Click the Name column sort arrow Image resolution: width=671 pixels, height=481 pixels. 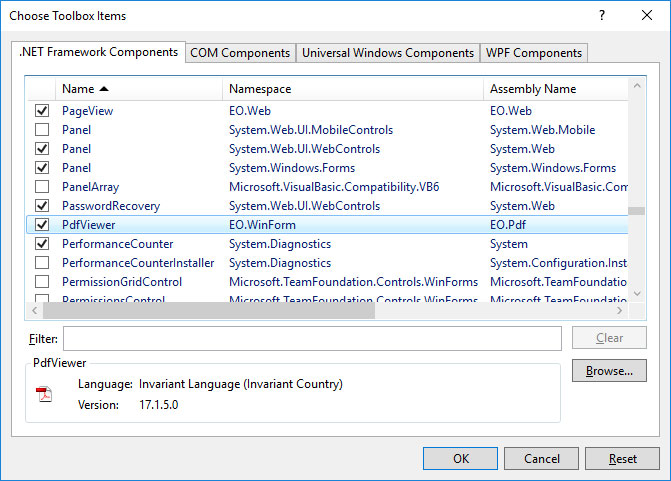coord(104,89)
